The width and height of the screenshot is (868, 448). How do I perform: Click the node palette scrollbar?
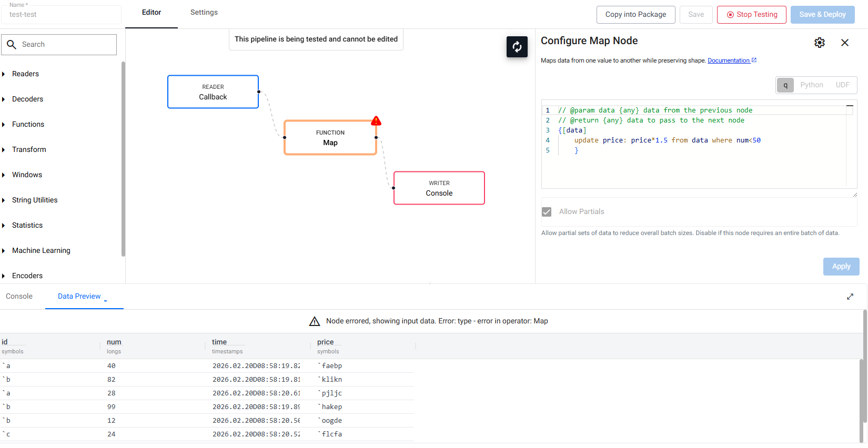click(x=123, y=159)
